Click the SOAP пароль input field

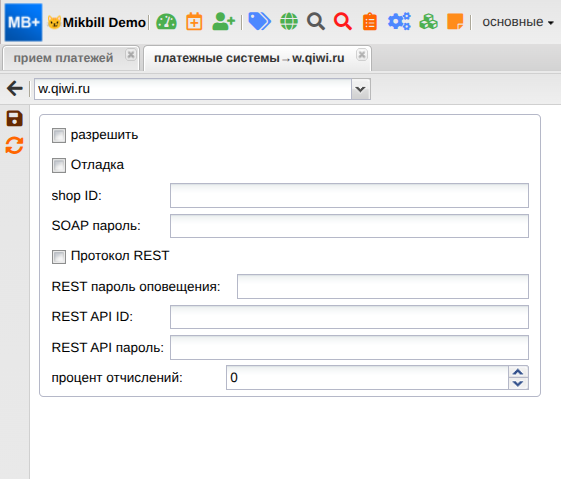click(x=349, y=226)
